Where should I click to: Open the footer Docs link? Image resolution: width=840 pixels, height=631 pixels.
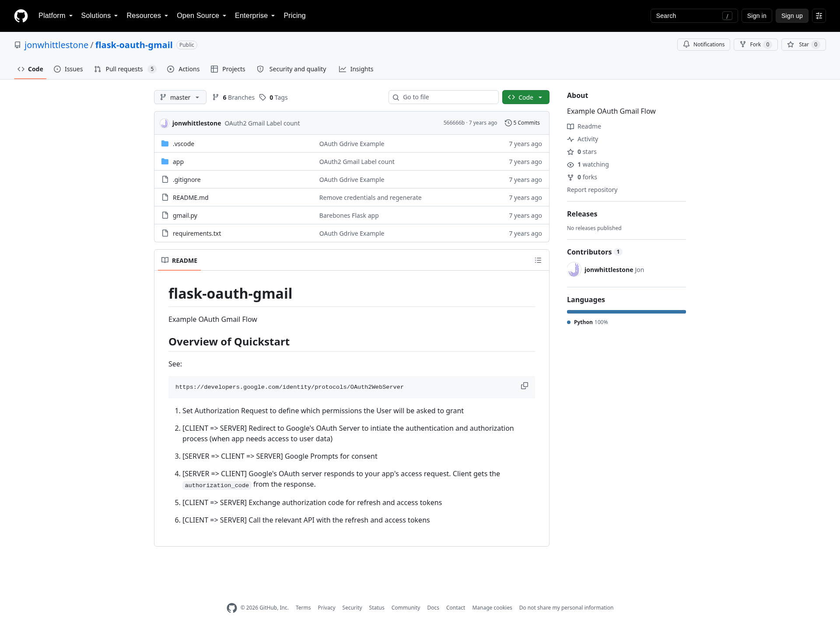(433, 608)
